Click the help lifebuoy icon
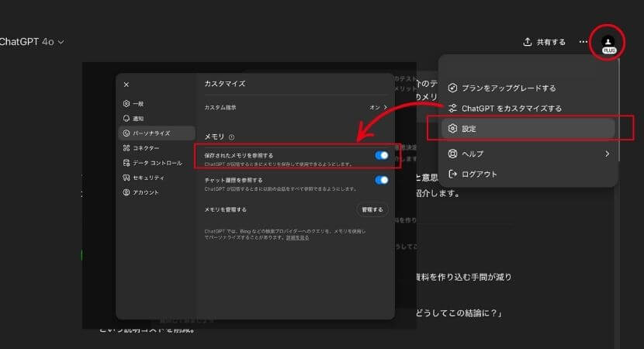644x349 pixels. (452, 154)
